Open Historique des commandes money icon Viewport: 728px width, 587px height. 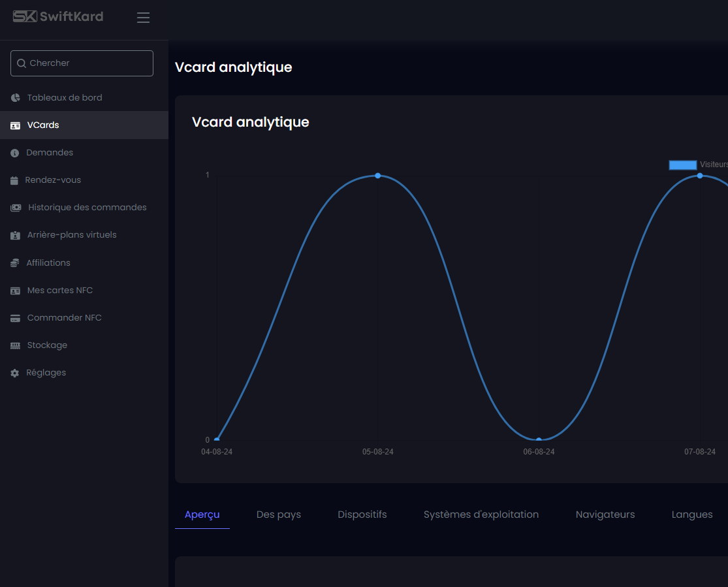click(x=16, y=208)
